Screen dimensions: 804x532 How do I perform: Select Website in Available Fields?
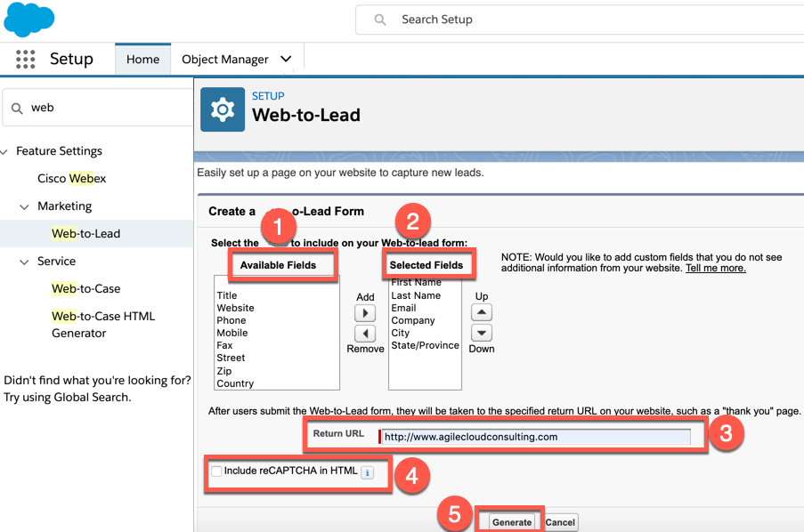click(x=235, y=308)
